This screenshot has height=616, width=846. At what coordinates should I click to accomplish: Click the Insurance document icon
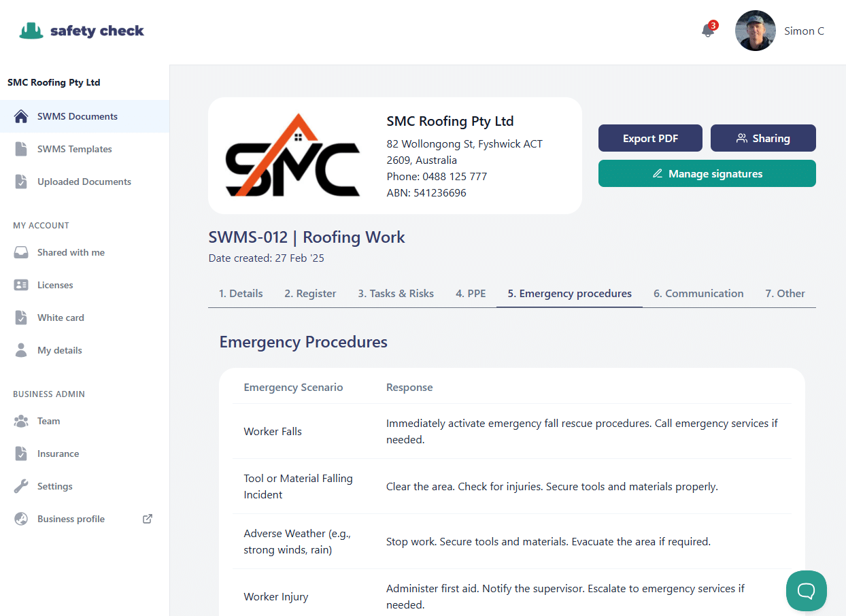pyautogui.click(x=22, y=454)
